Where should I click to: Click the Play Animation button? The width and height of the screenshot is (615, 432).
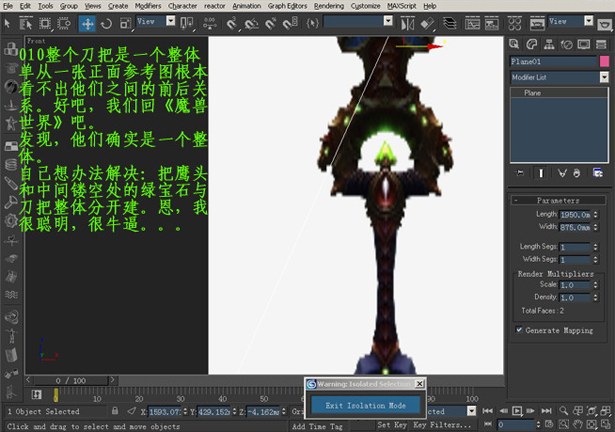[517, 411]
